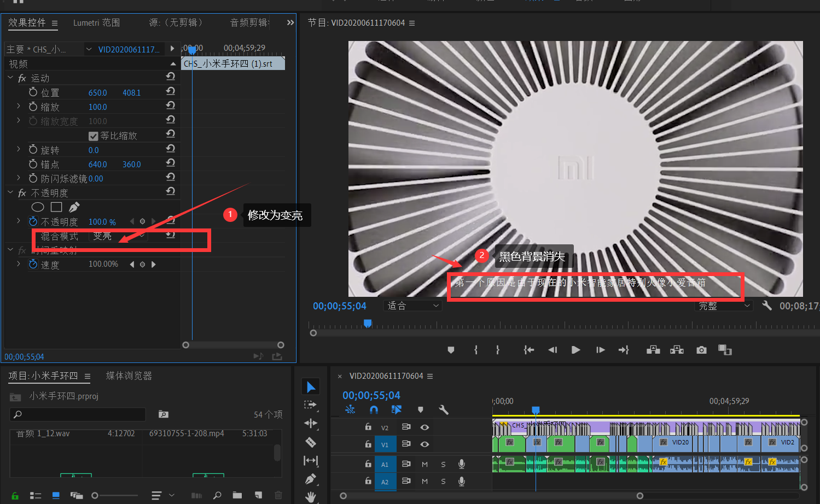The height and width of the screenshot is (504, 820).
Task: Play the program monitor video
Action: click(575, 350)
